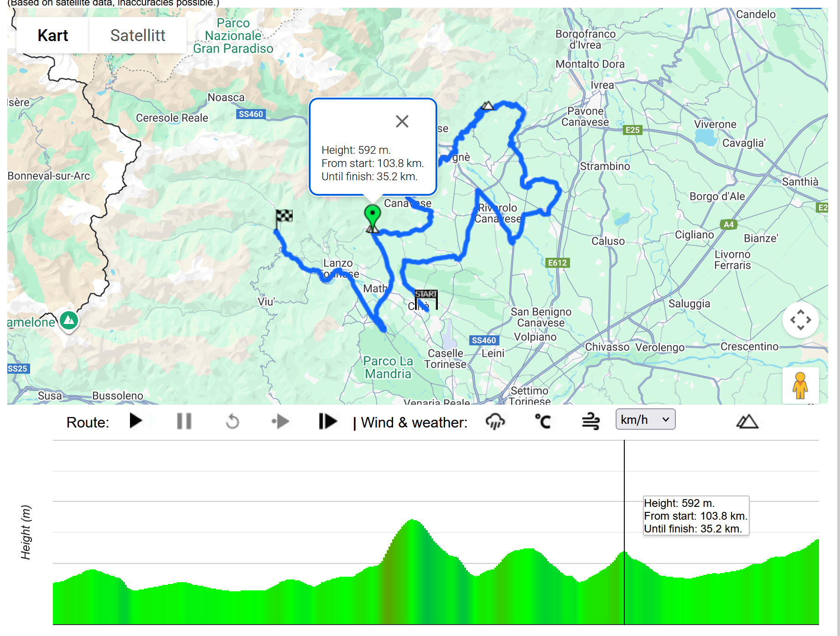Click the mountain profile icon
The height and width of the screenshot is (636, 840).
(x=747, y=421)
